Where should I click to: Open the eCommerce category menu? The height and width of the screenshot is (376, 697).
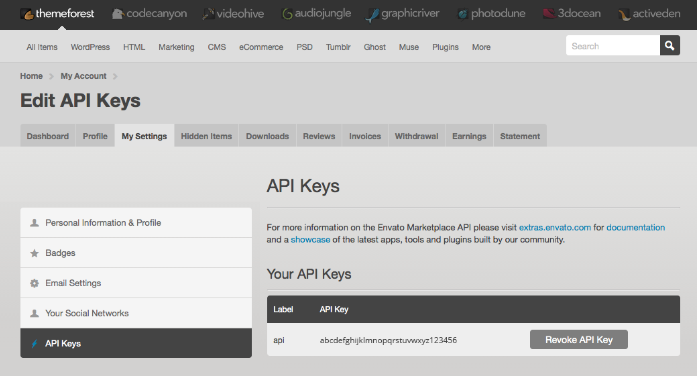[x=261, y=47]
